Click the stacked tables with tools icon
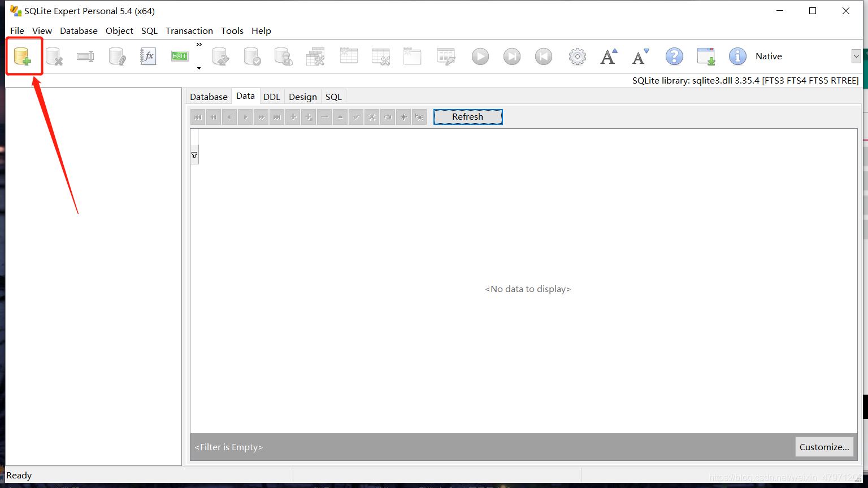868x488 pixels. pyautogui.click(x=315, y=56)
